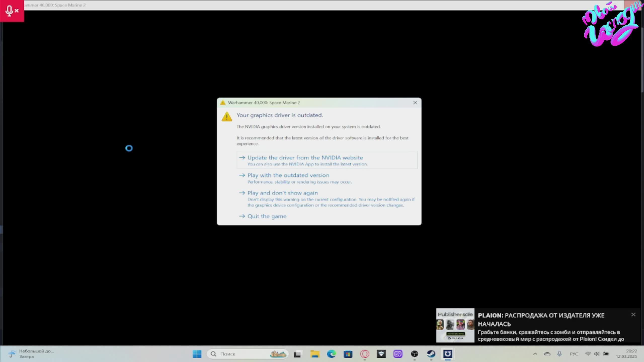Click Update the driver from NVIDIA website

click(305, 158)
